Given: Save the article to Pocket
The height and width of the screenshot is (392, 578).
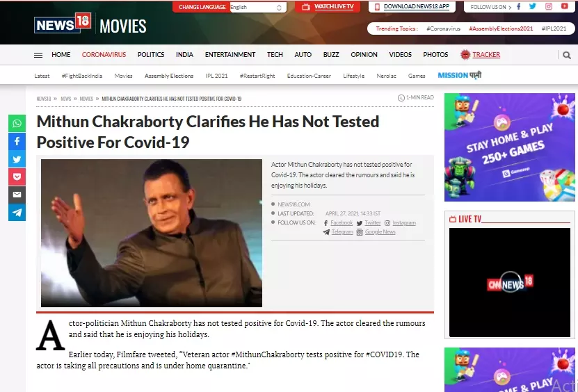Looking at the screenshot, I should 17,177.
